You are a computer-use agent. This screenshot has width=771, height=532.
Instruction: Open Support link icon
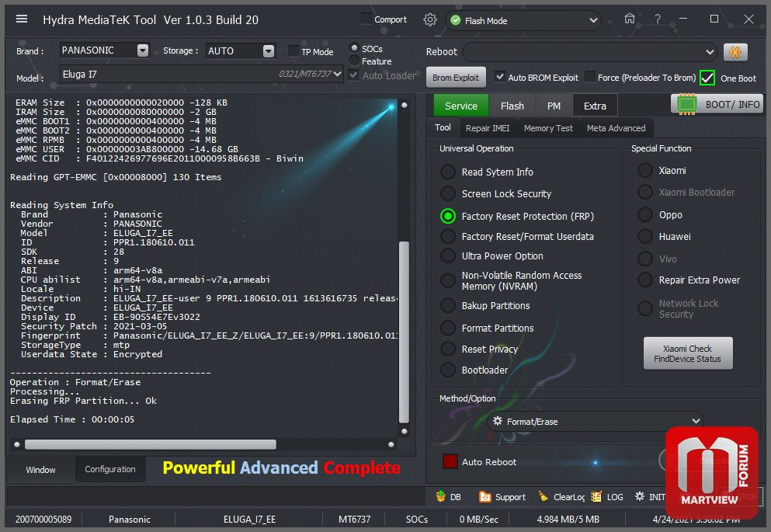tap(484, 496)
